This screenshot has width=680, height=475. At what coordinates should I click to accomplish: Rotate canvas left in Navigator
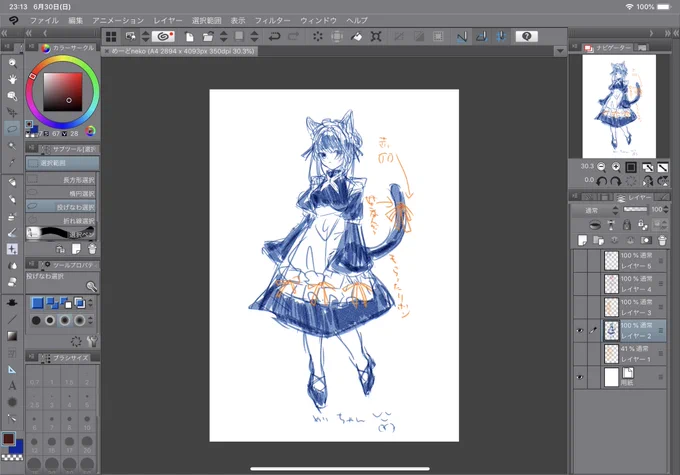click(602, 181)
